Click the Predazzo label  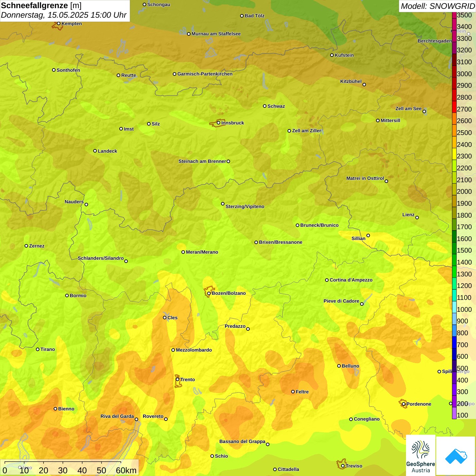[235, 326]
